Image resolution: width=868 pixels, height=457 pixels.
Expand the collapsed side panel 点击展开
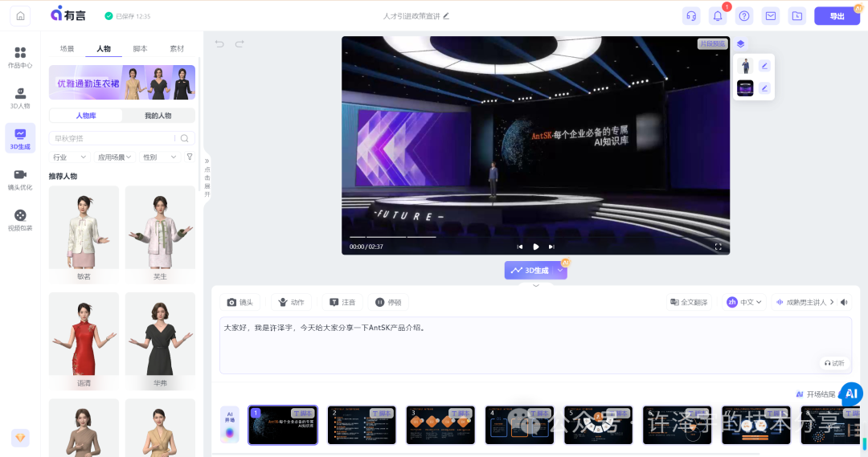pyautogui.click(x=207, y=177)
